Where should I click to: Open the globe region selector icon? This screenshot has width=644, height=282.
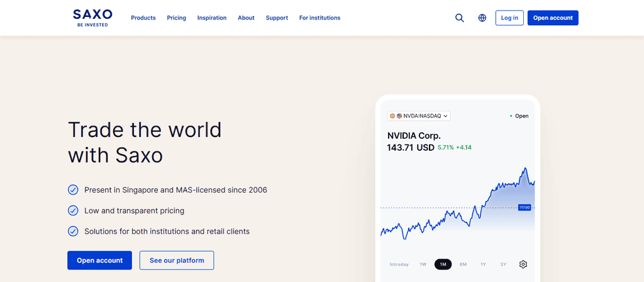482,18
